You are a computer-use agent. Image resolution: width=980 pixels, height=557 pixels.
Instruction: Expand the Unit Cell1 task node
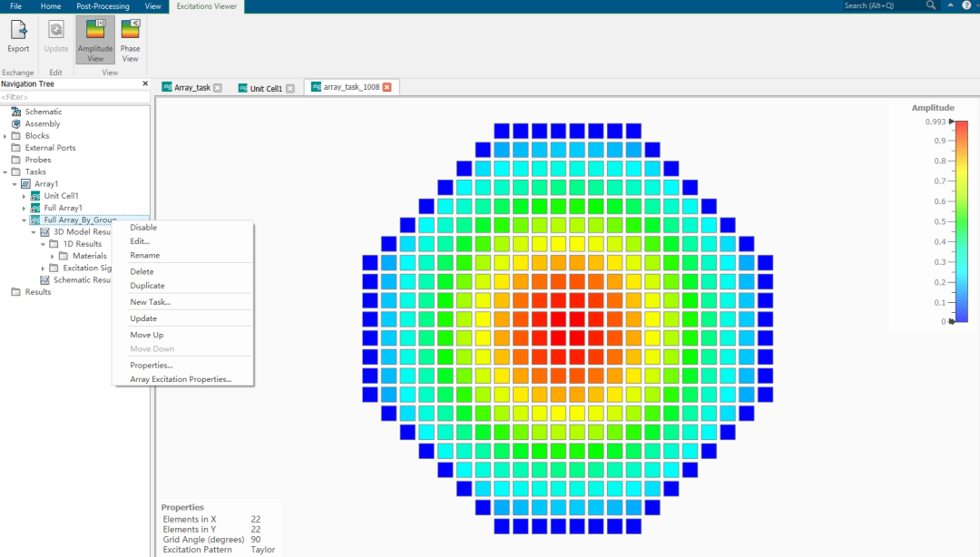(x=24, y=196)
